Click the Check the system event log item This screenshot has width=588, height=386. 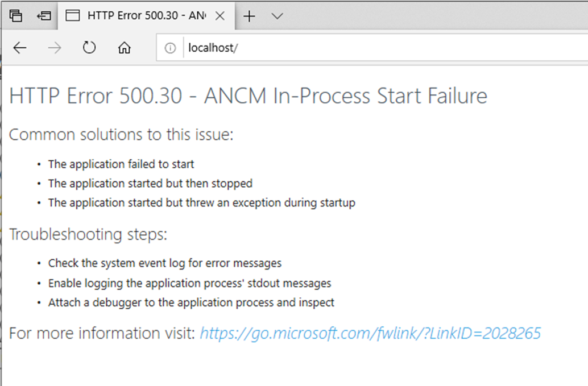pos(164,263)
